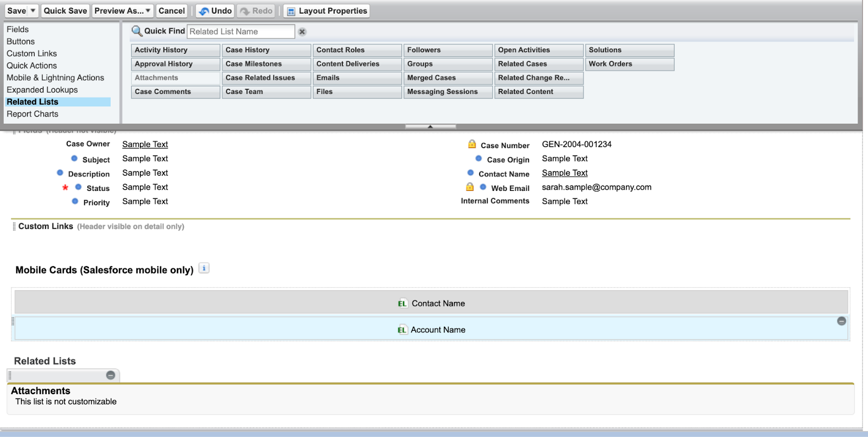The height and width of the screenshot is (437, 868).
Task: Select the Files palette item
Action: pos(357,92)
